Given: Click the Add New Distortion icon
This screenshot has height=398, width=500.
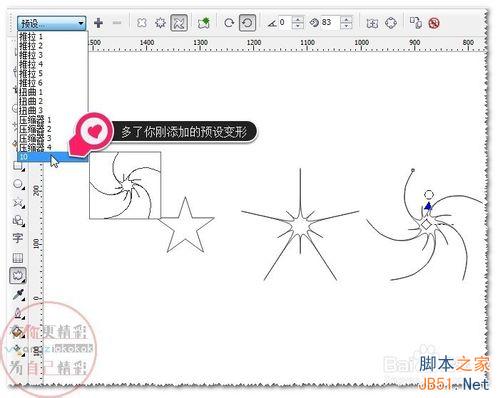Looking at the screenshot, I should coord(204,23).
